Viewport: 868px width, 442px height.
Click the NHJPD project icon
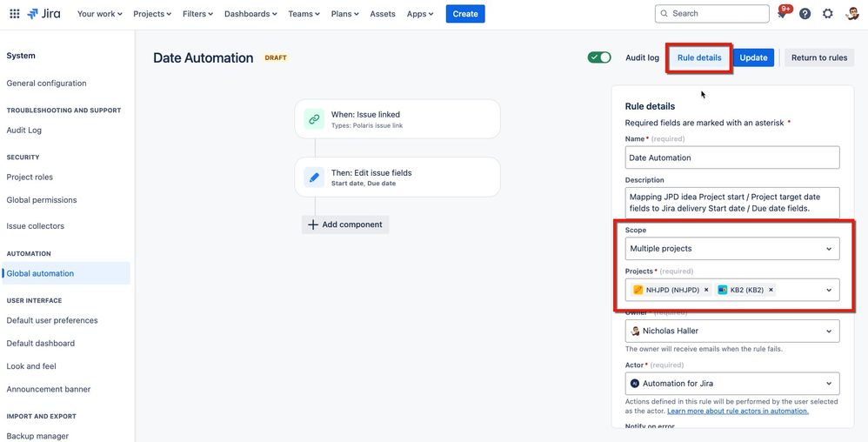(638, 290)
